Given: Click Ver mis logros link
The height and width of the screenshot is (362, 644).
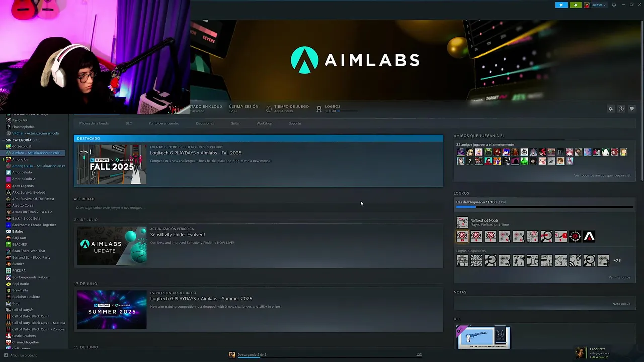Looking at the screenshot, I should [x=619, y=277].
